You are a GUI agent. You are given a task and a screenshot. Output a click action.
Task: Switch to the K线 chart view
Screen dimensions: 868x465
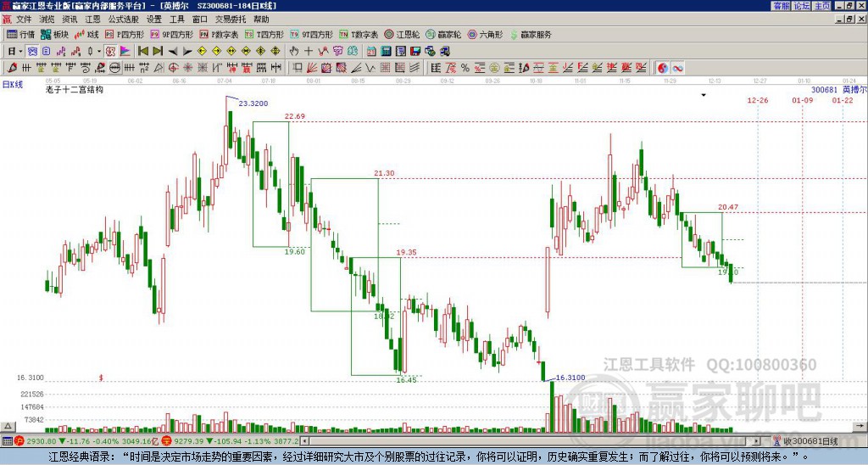pyautogui.click(x=86, y=34)
